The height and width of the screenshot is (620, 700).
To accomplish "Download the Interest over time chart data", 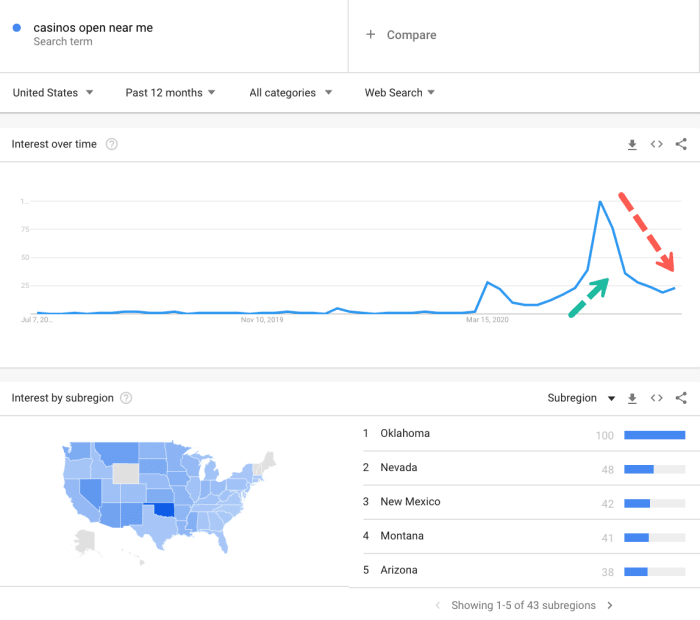I will pos(632,145).
